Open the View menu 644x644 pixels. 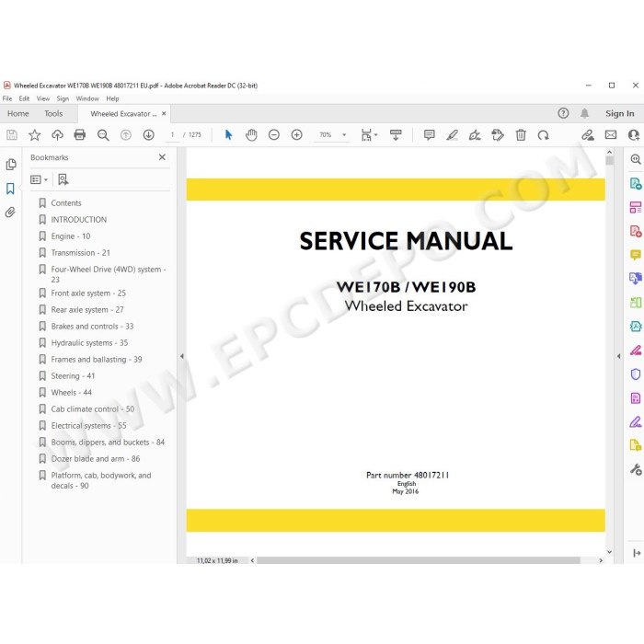(43, 98)
